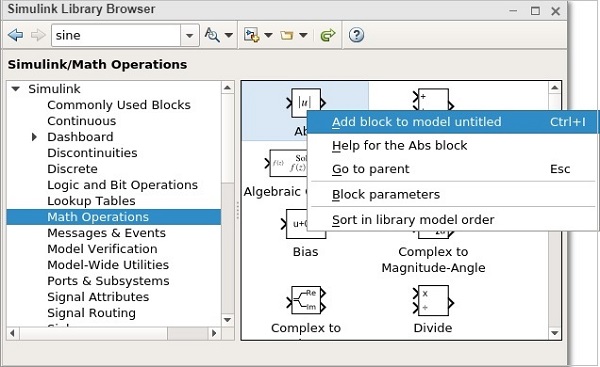Select the Signal Attributes library
Image resolution: width=600 pixels, height=367 pixels.
(x=98, y=297)
